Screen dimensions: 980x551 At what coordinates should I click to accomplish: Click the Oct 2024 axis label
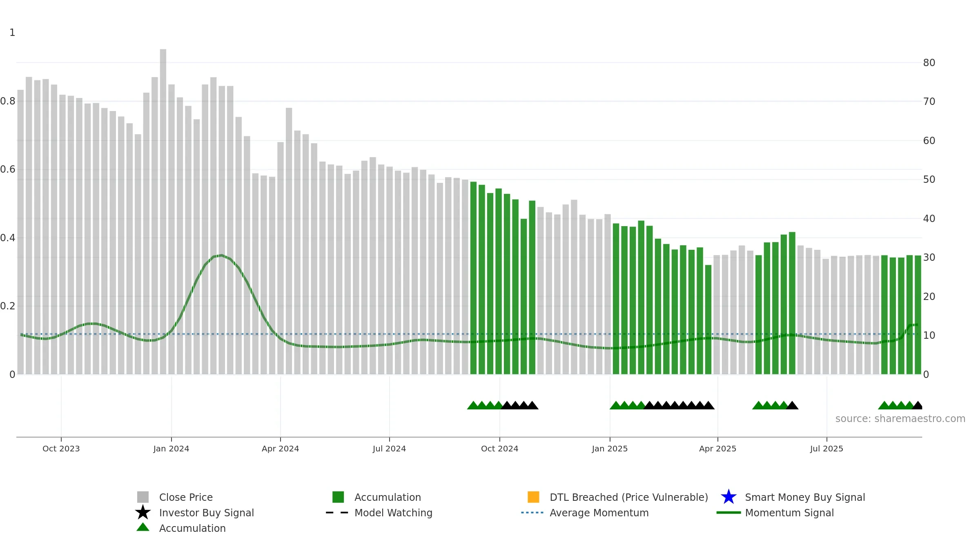[x=499, y=449]
